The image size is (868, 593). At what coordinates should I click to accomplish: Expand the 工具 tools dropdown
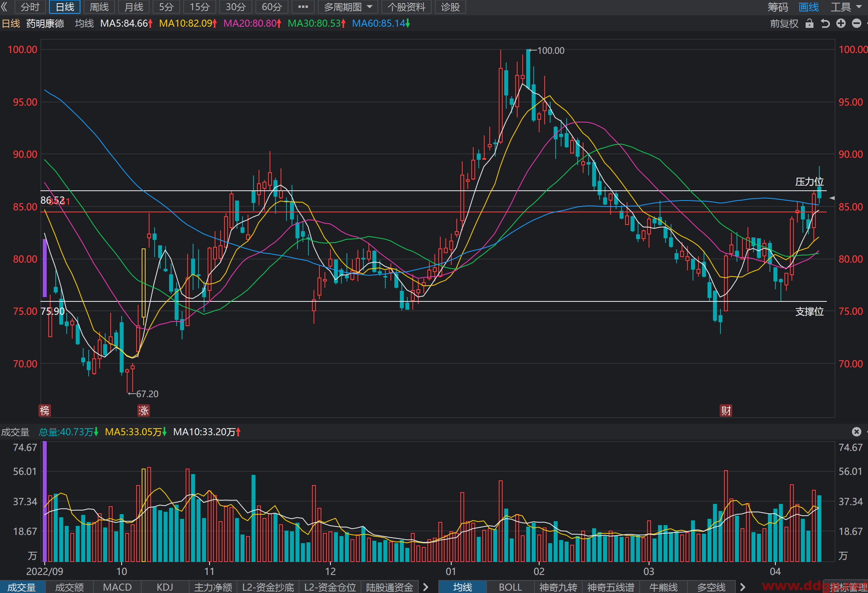(x=846, y=7)
